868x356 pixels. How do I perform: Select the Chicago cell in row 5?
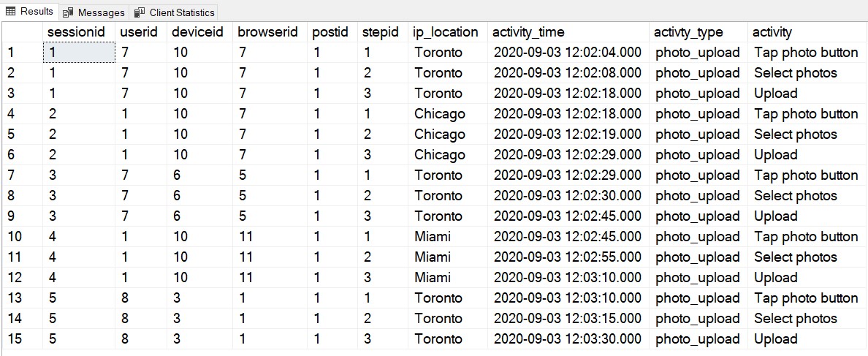click(x=439, y=135)
